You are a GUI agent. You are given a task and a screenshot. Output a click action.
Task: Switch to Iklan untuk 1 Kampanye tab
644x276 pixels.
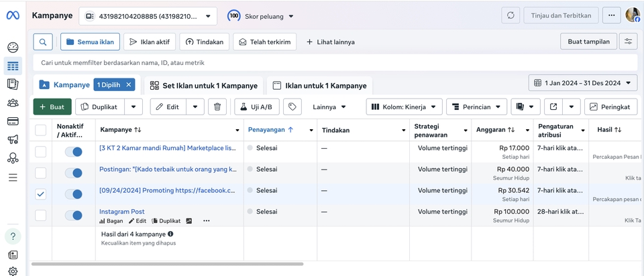(319, 86)
